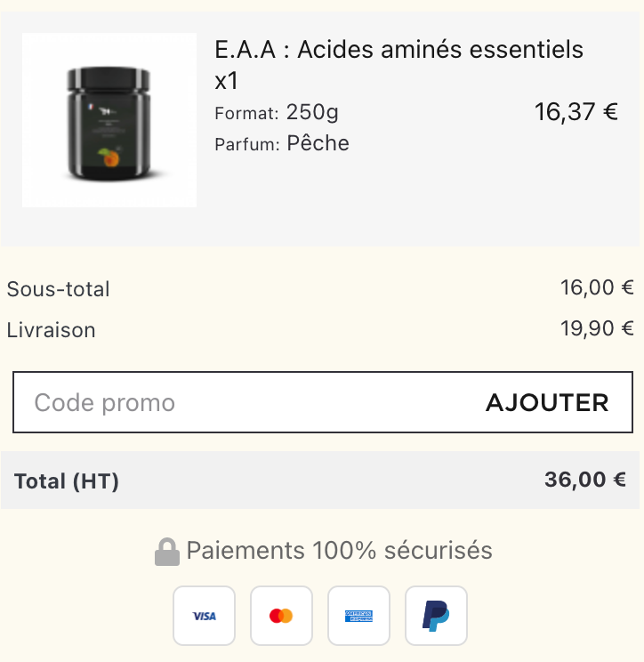Click the padlock secure payment icon
The height and width of the screenshot is (662, 644).
(x=167, y=552)
